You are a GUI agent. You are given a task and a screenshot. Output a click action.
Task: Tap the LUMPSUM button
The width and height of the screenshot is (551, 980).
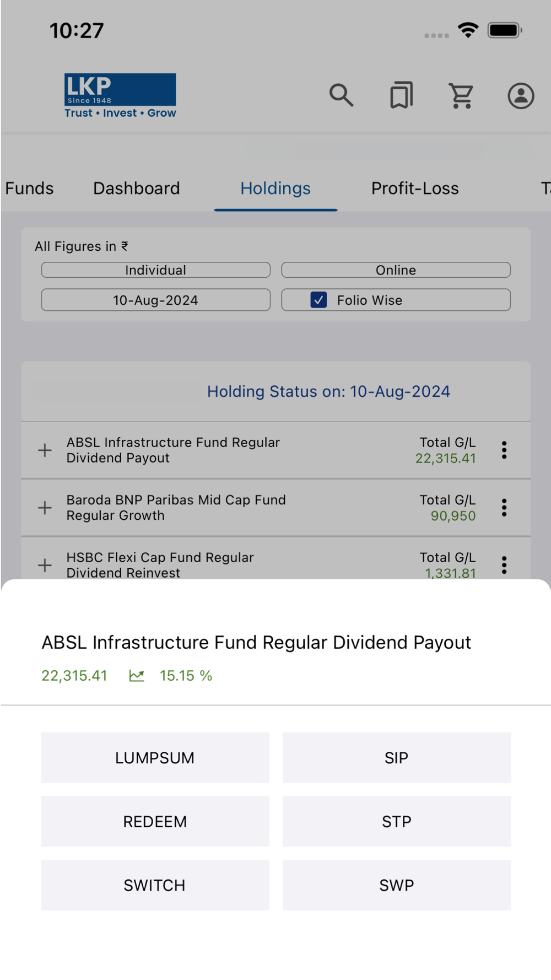[155, 758]
